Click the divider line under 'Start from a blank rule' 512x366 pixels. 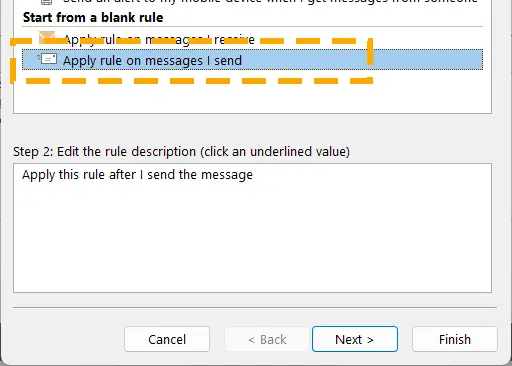coord(252,26)
